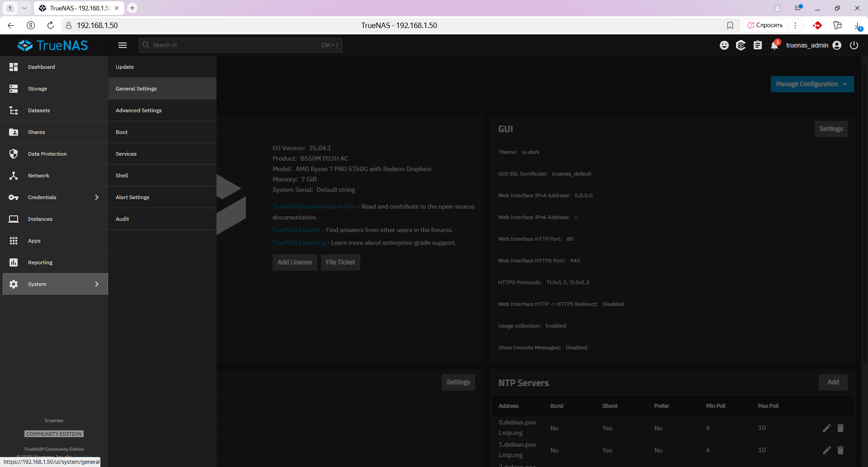Open the truenas_admin user menu

pos(814,45)
